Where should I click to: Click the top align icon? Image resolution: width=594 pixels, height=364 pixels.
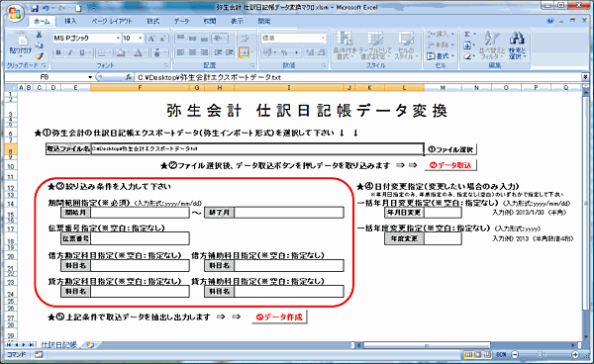click(x=181, y=38)
